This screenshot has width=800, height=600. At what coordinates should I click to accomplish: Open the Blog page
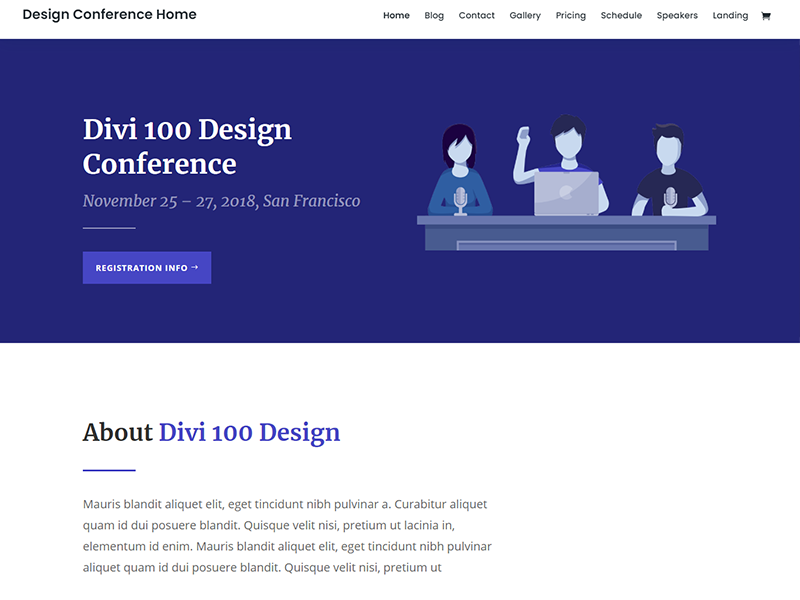(434, 15)
